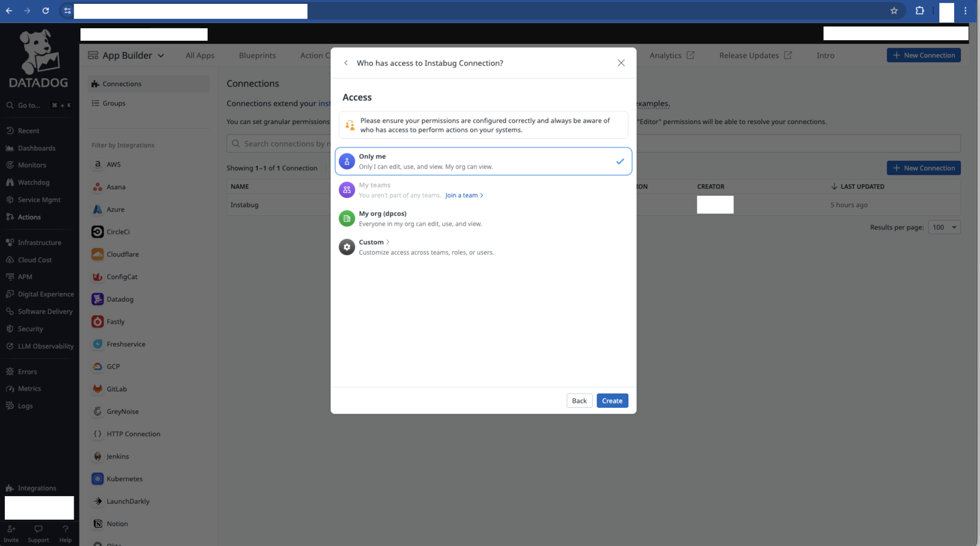
Task: Open Connections in the left panel
Action: pyautogui.click(x=149, y=84)
